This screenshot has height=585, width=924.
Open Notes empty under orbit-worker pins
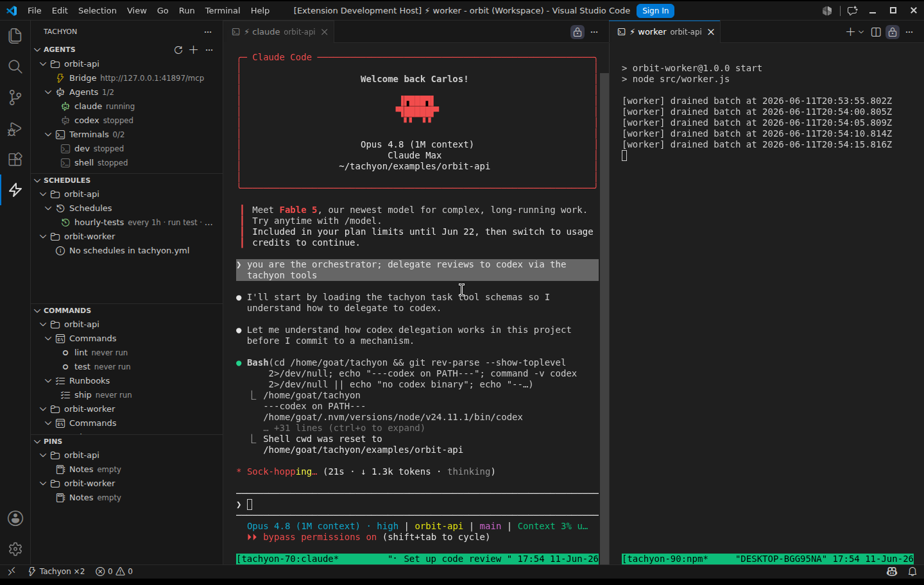click(x=127, y=497)
